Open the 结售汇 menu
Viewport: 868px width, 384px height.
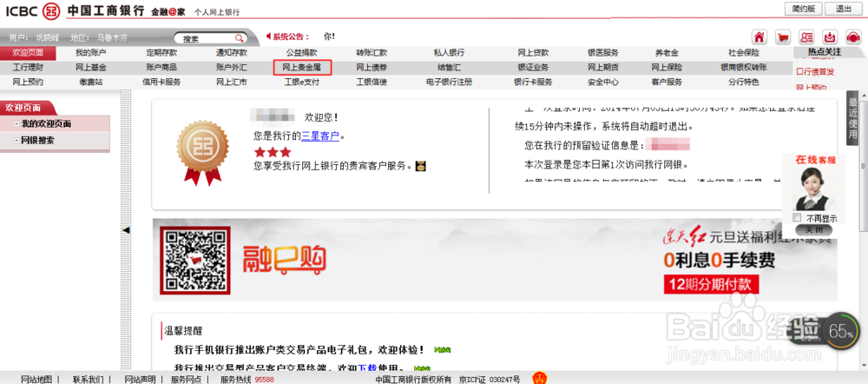pyautogui.click(x=449, y=68)
